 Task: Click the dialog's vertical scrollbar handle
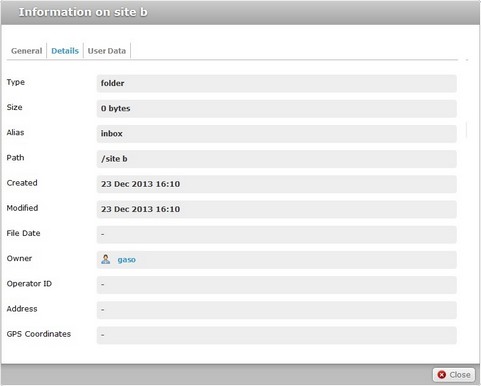pyautogui.click(x=466, y=130)
